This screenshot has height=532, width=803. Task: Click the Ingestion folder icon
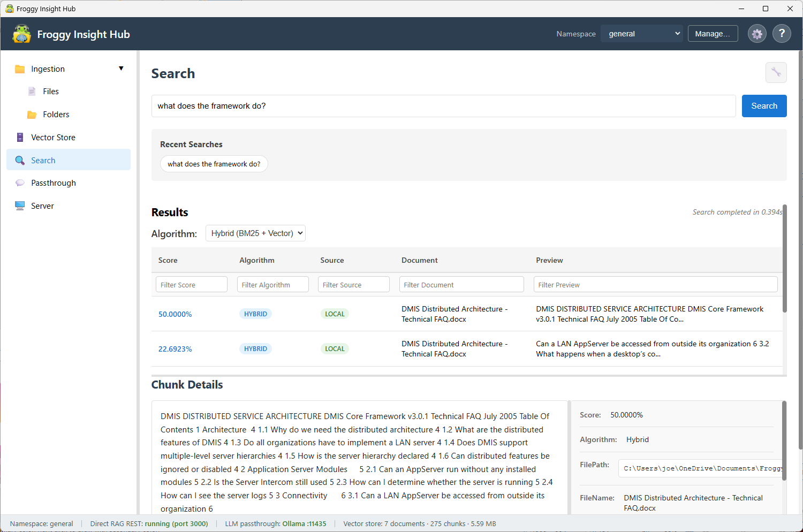[20, 69]
